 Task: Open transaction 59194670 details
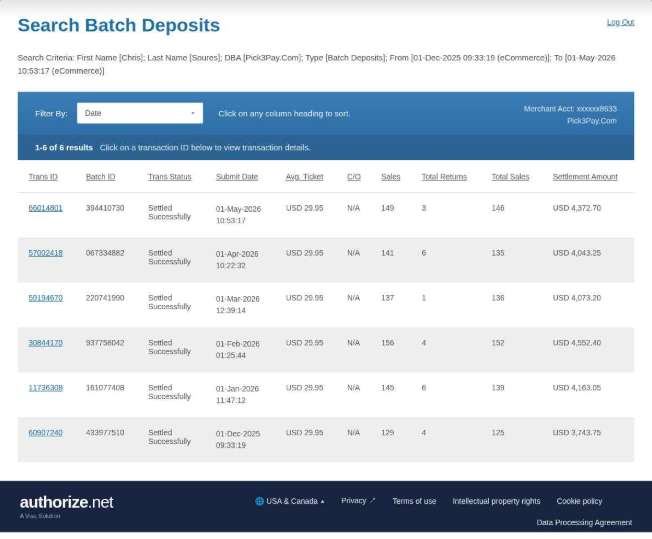click(45, 298)
